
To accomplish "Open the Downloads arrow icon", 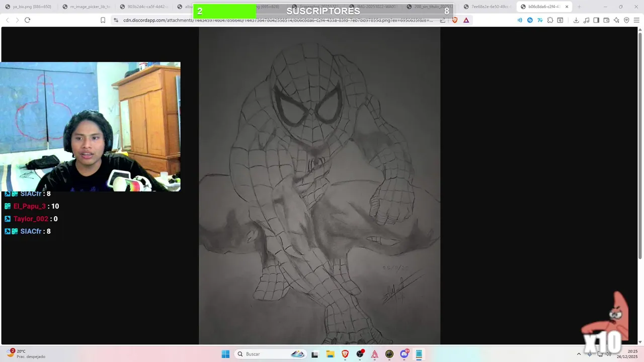I will [576, 20].
